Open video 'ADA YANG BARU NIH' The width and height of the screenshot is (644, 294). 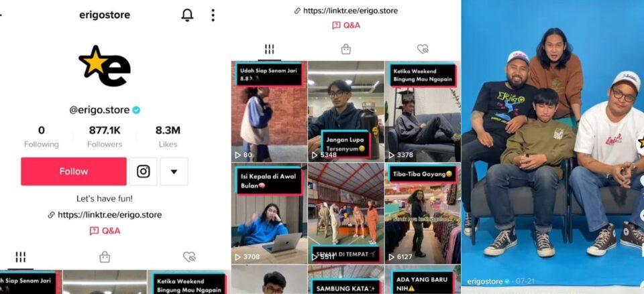pos(423,280)
